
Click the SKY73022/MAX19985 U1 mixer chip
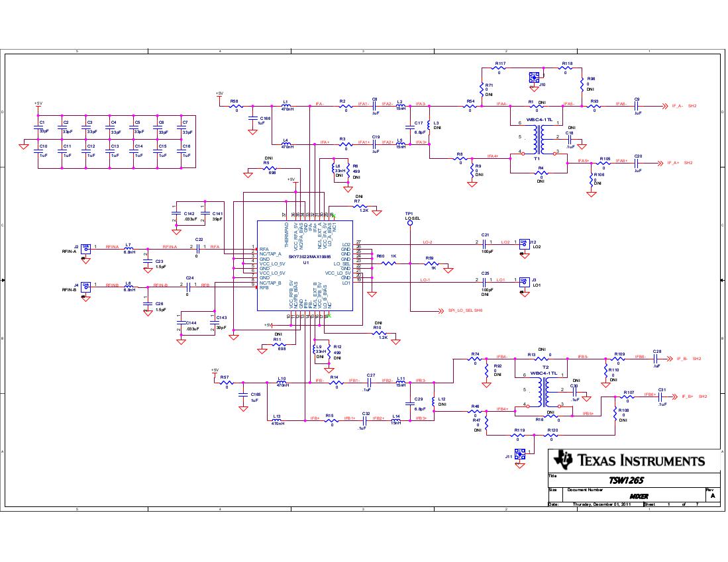pyautogui.click(x=305, y=265)
